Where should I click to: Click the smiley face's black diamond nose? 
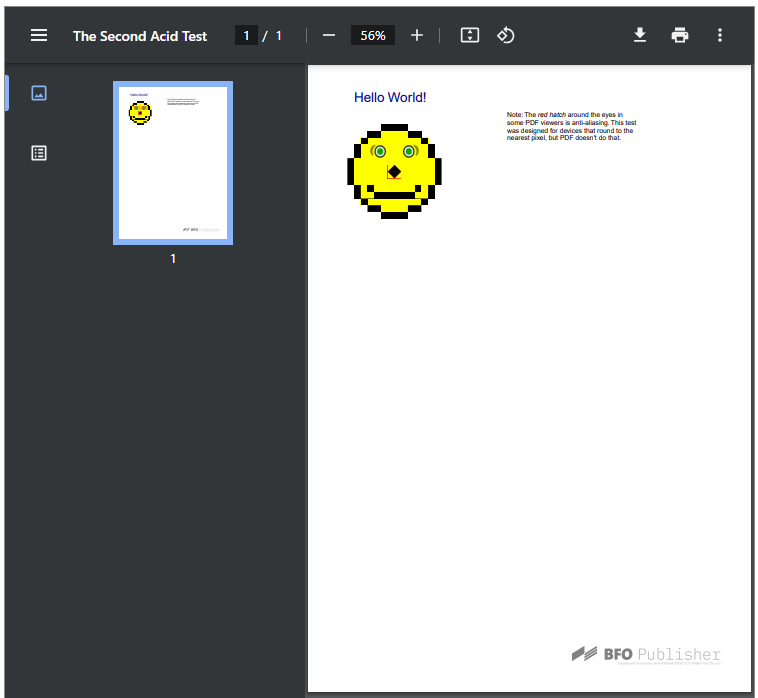coord(394,171)
